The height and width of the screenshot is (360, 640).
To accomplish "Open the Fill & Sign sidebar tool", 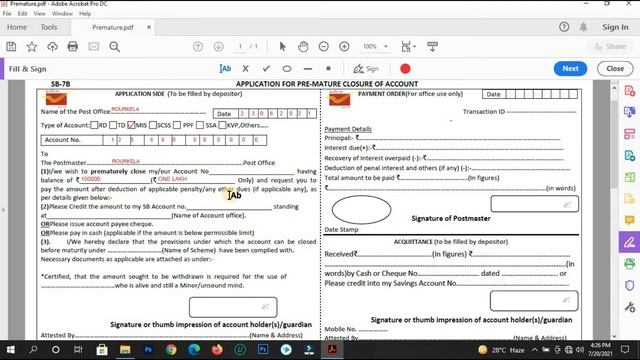I will (x=629, y=242).
